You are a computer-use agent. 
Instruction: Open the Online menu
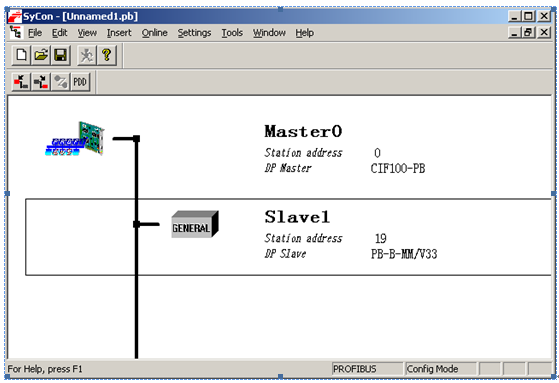point(154,33)
